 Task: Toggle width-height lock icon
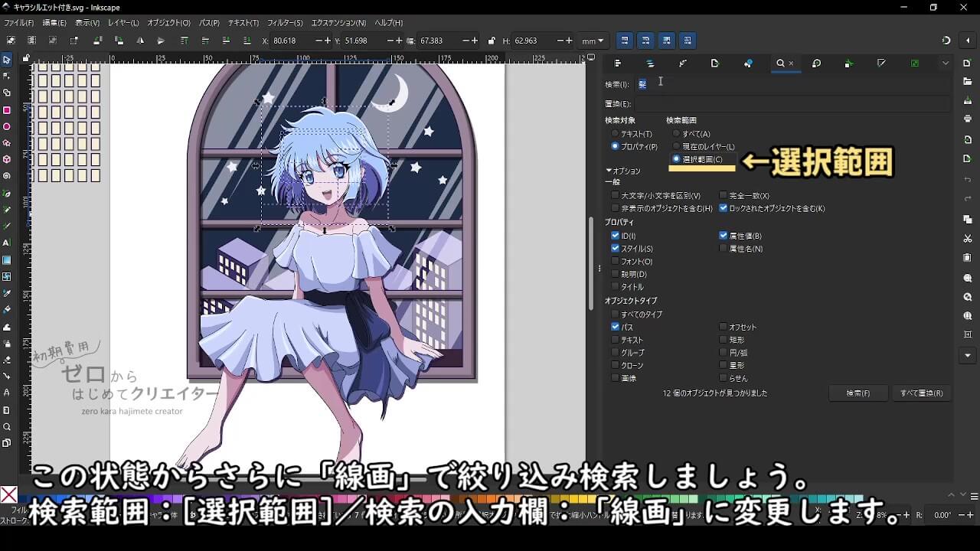coord(491,41)
